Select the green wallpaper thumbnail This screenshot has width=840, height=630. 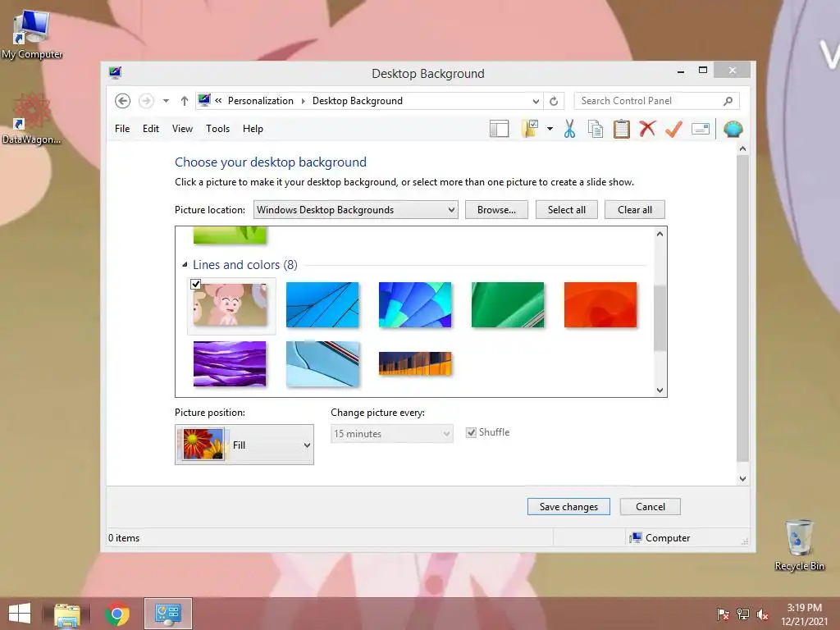click(508, 305)
